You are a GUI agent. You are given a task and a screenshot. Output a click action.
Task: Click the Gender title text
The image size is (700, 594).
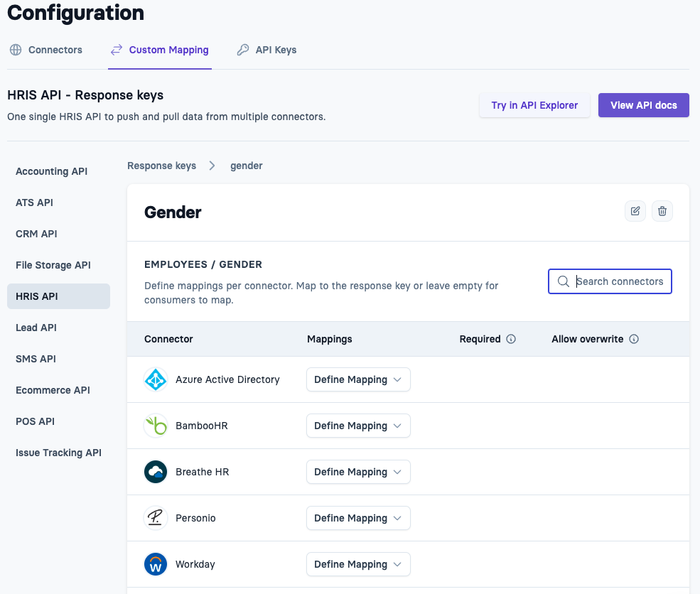pyautogui.click(x=173, y=212)
